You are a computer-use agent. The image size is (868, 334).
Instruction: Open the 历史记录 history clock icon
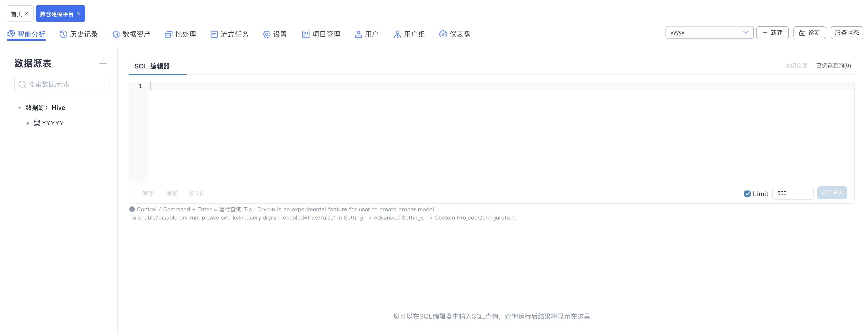point(63,34)
